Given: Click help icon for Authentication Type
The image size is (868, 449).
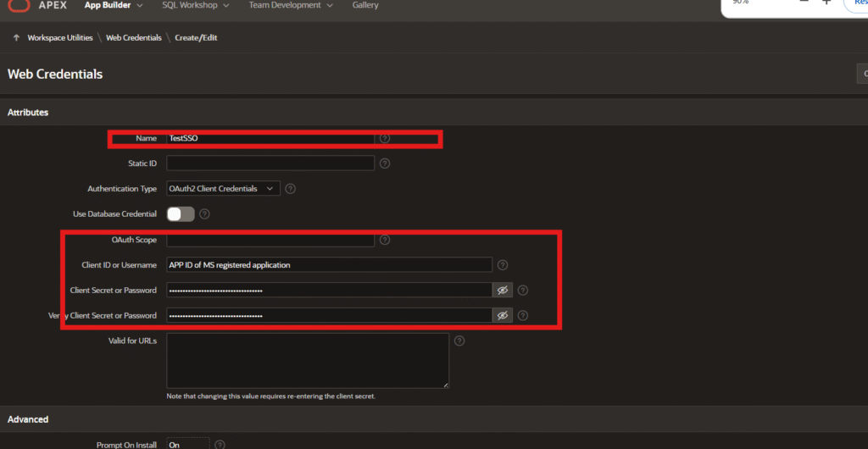Looking at the screenshot, I should (292, 189).
